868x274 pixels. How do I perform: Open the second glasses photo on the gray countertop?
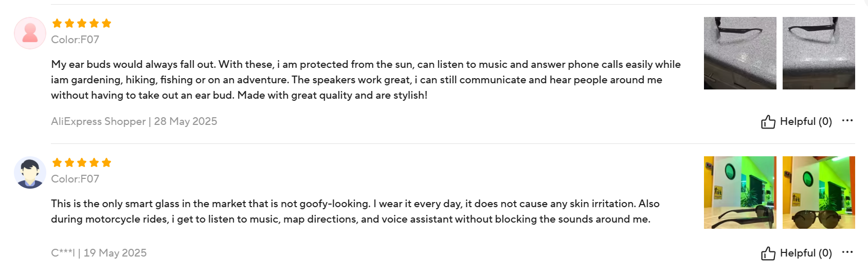pyautogui.click(x=819, y=53)
